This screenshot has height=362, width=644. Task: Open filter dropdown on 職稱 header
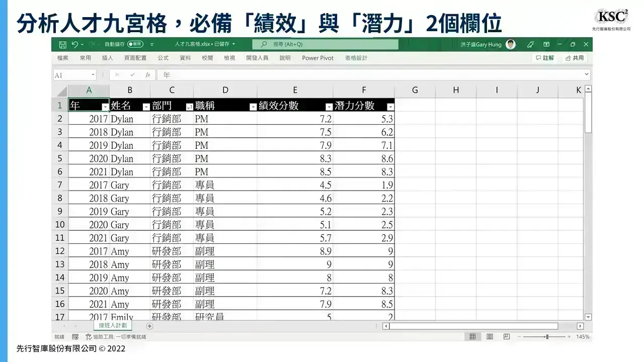pyautogui.click(x=253, y=107)
